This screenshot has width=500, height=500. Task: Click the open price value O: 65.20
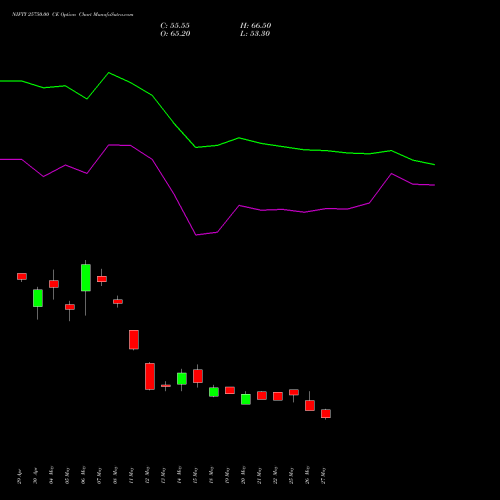coord(175,34)
